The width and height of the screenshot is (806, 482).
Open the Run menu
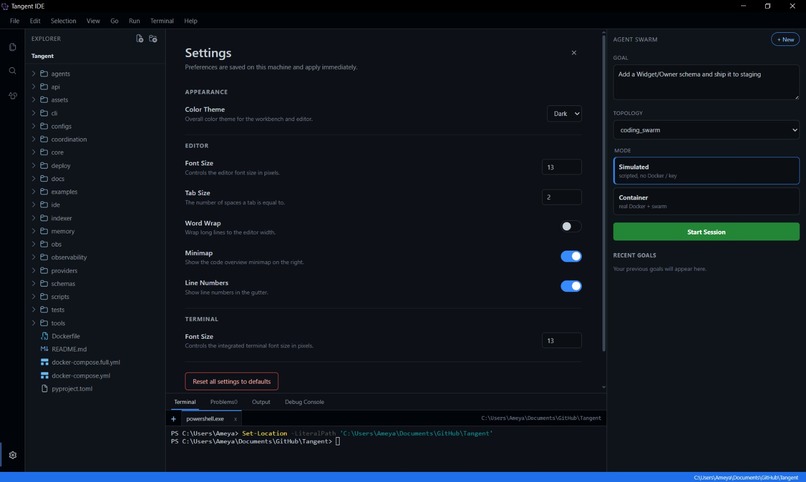pos(134,21)
